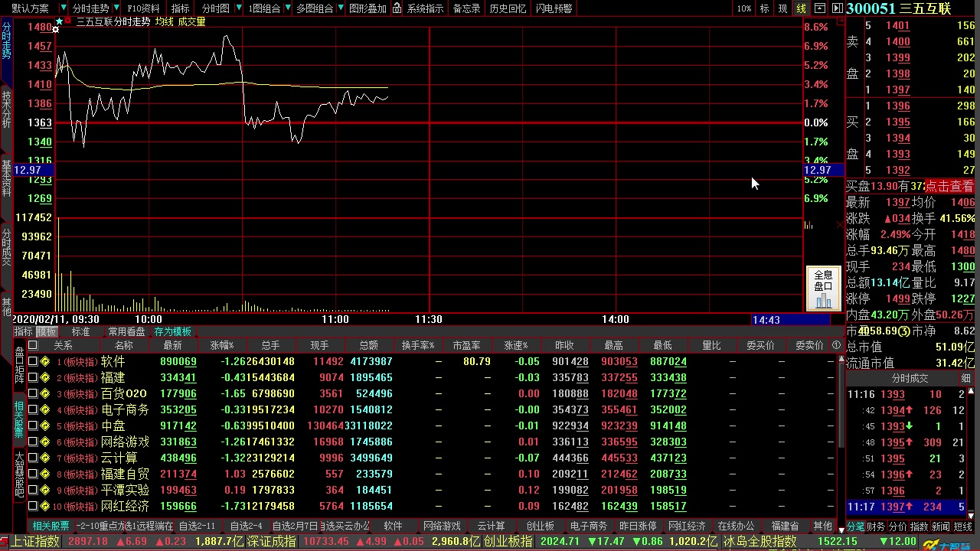This screenshot has height=551, width=980.
Task: Click the 线 button in top toolbar
Action: coord(801,8)
